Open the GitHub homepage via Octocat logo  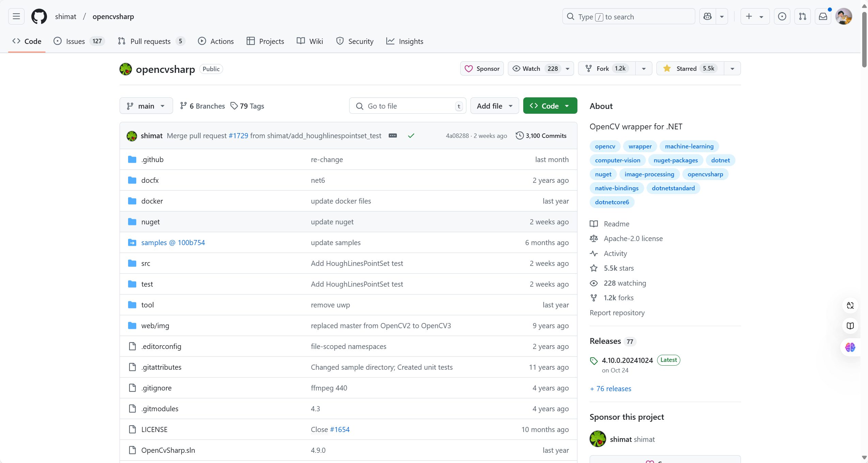[x=39, y=16]
